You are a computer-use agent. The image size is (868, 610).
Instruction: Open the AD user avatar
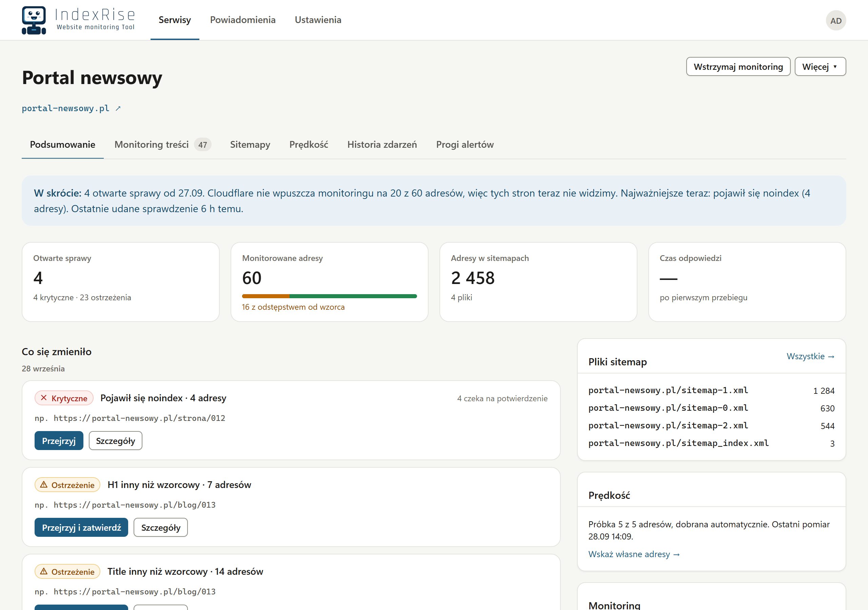coord(835,20)
